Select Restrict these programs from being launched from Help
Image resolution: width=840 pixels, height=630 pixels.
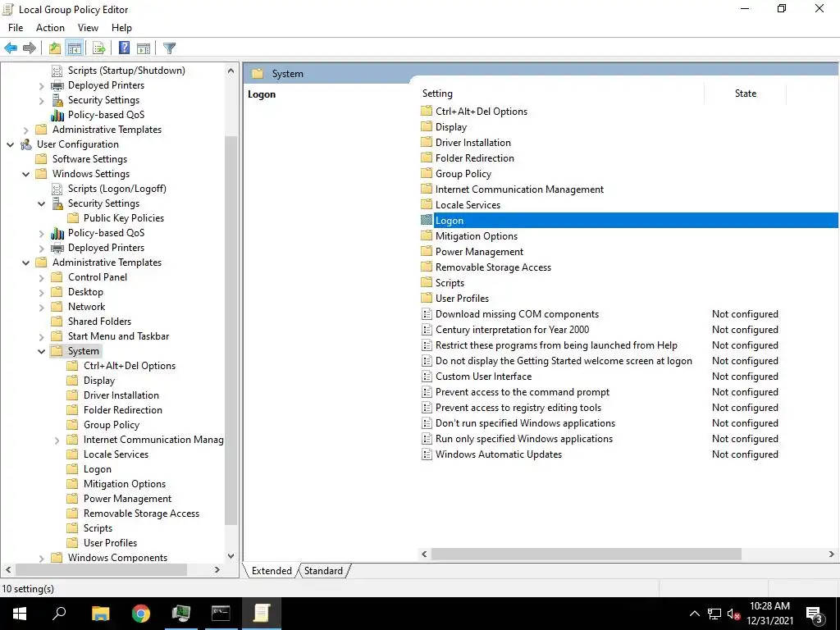[x=556, y=345]
